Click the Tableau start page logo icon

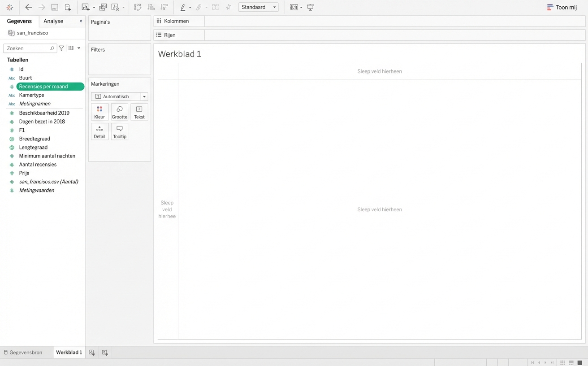[10, 7]
